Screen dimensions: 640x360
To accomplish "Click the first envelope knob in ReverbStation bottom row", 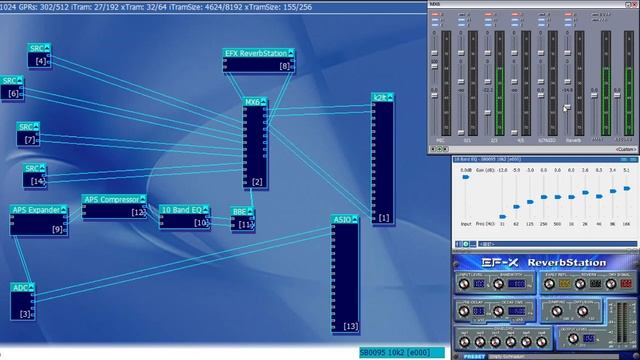I will click(464, 342).
